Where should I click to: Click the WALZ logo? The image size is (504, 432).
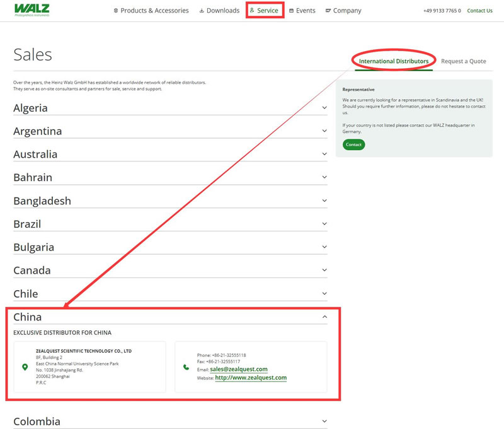pos(31,10)
